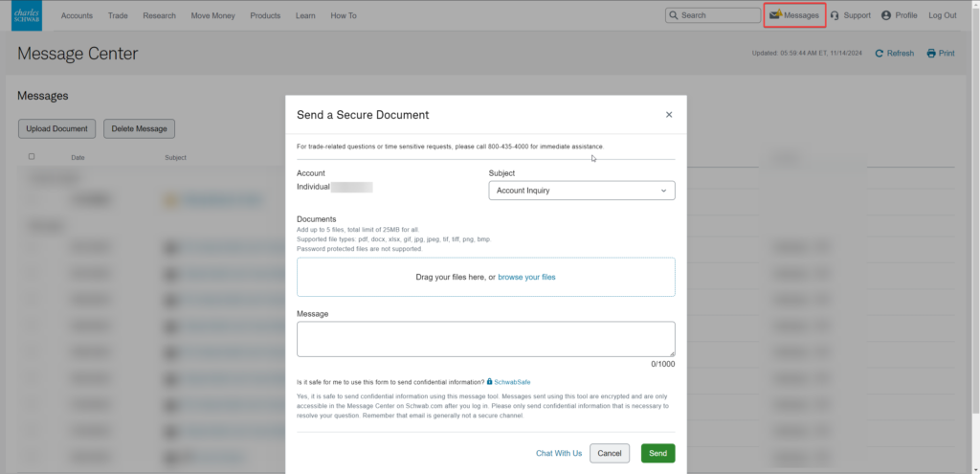
Task: Click the Messages envelope icon
Action: click(x=775, y=15)
